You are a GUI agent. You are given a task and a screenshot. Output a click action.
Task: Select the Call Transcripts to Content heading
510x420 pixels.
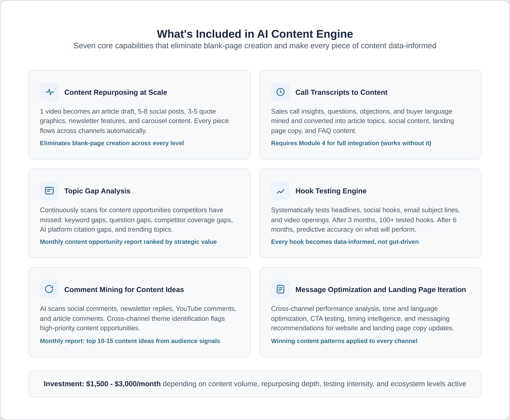(x=341, y=92)
